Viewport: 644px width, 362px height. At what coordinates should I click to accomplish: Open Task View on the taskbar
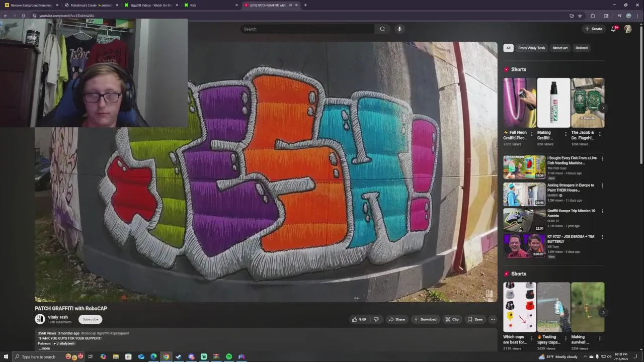point(91,356)
